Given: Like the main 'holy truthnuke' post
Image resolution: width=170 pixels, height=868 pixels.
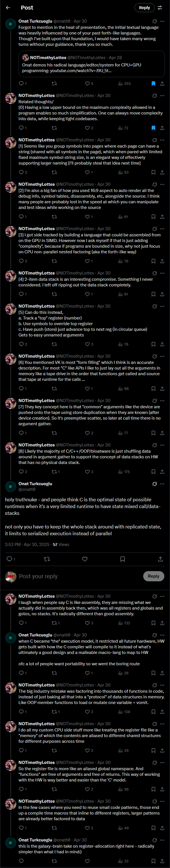Looking at the screenshot, I should (x=85, y=559).
